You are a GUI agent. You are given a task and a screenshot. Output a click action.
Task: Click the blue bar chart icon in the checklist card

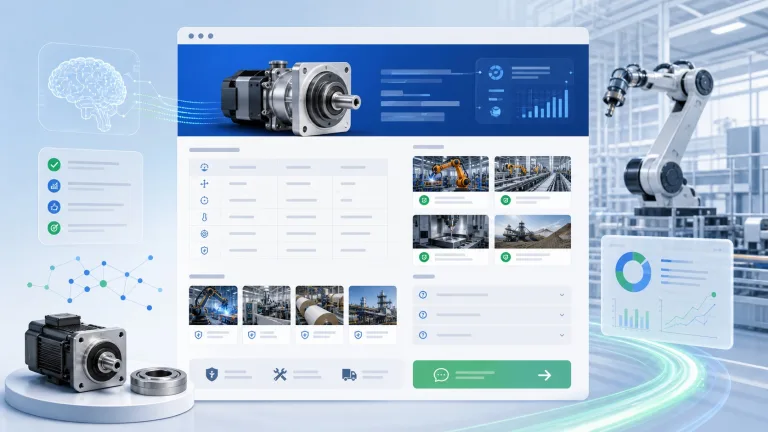tap(54, 186)
